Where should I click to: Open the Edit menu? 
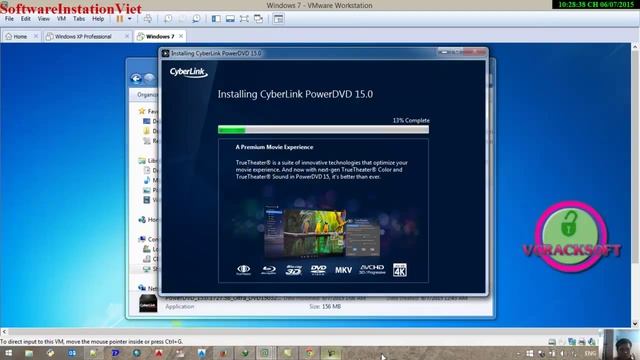[x=26, y=19]
